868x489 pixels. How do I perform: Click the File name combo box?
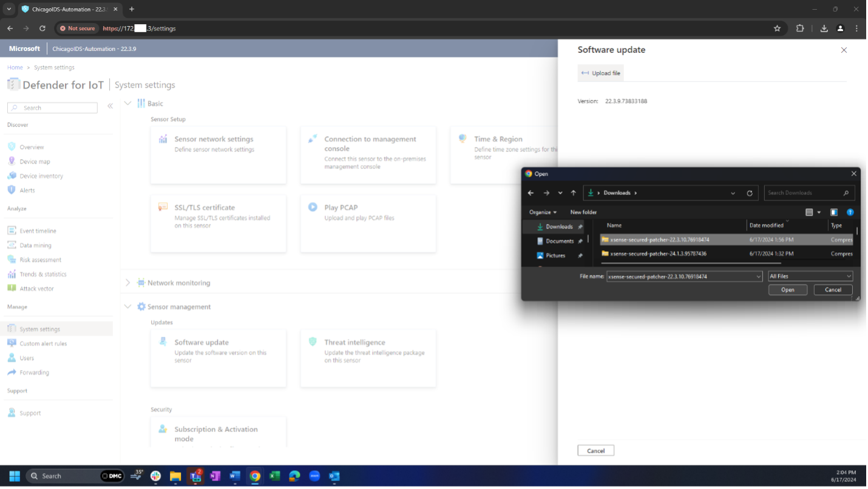[x=684, y=277]
